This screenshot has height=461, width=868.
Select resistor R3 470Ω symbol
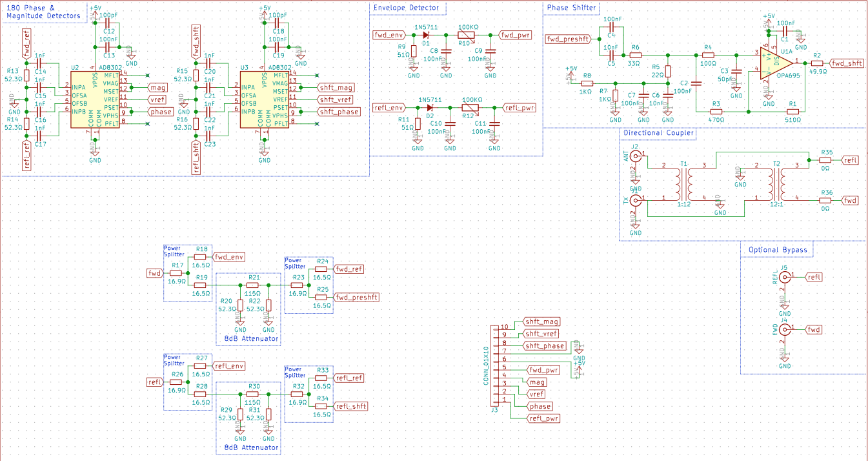716,112
